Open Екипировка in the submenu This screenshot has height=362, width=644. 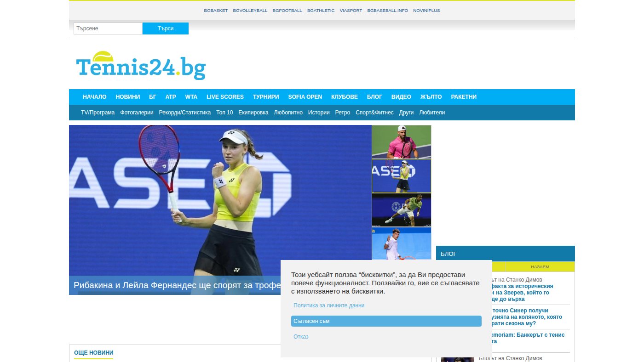click(x=253, y=113)
